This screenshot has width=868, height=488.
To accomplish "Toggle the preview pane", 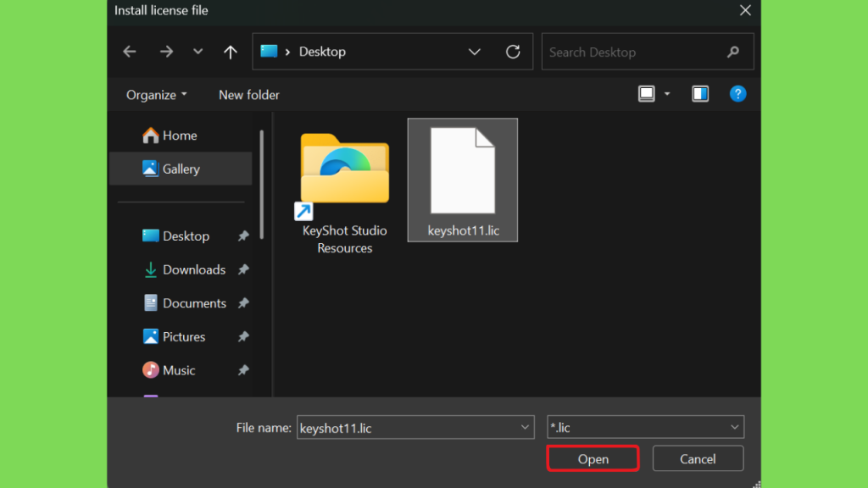I will (x=700, y=93).
